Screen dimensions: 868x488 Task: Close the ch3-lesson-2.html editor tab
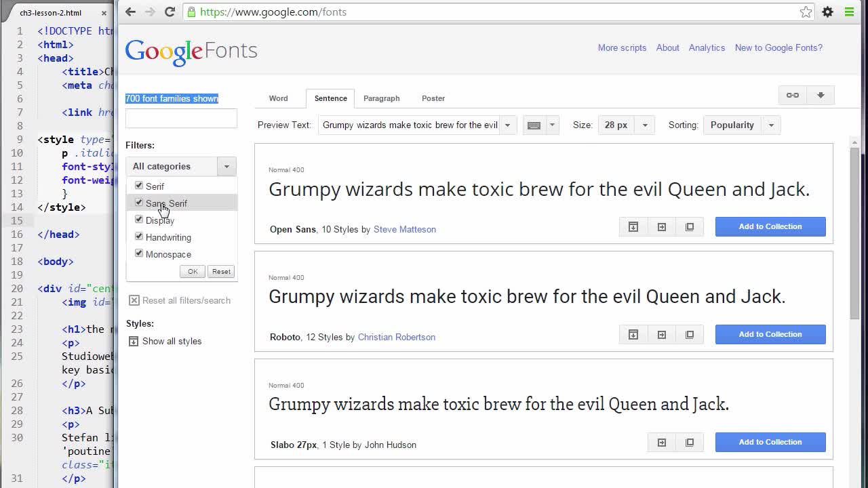click(x=104, y=13)
